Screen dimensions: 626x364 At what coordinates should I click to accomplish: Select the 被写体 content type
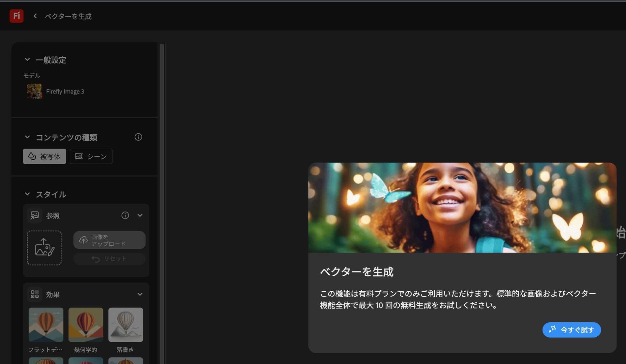pyautogui.click(x=44, y=156)
